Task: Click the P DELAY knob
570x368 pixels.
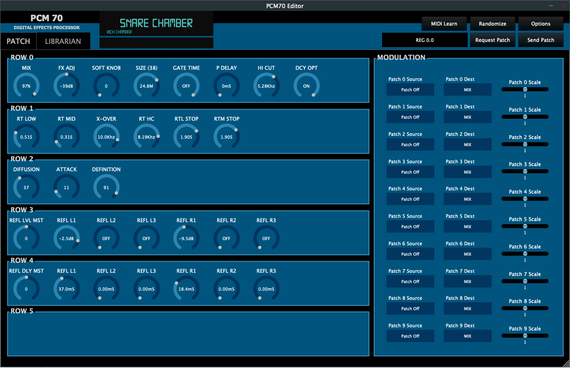Action: tap(226, 86)
